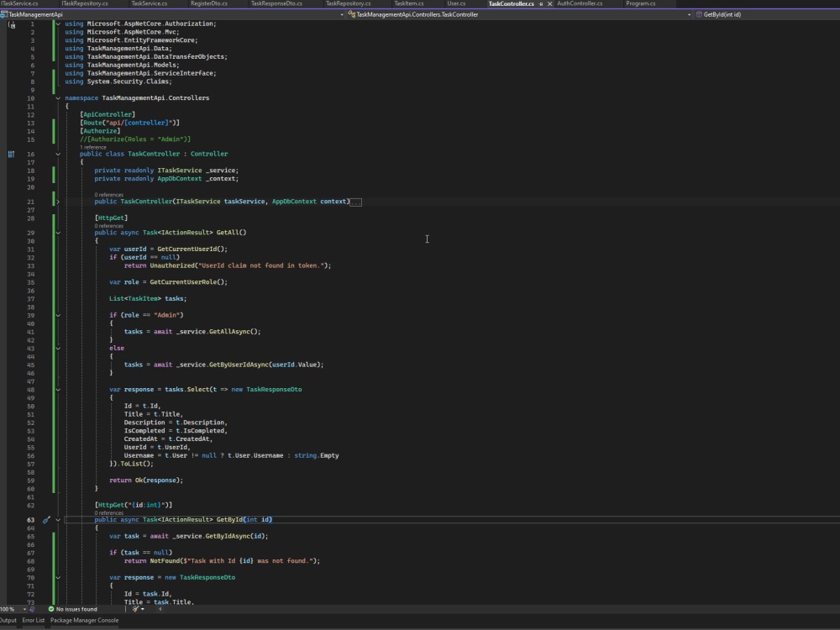Switch to the Program.cs tab
Screen dimensions: 840x630
click(640, 3)
